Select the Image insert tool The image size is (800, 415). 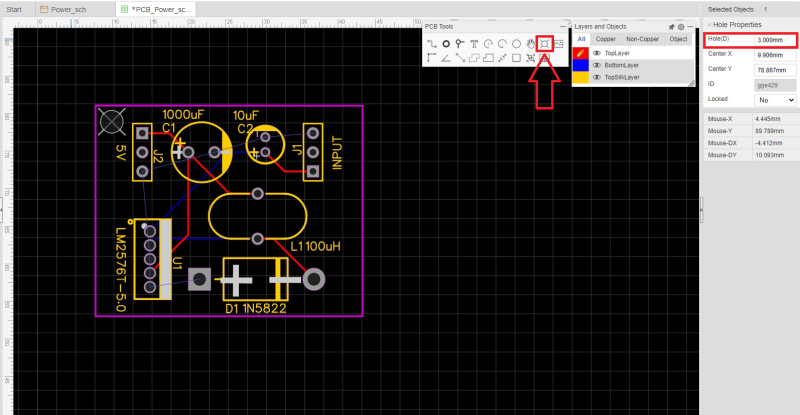pyautogui.click(x=559, y=44)
